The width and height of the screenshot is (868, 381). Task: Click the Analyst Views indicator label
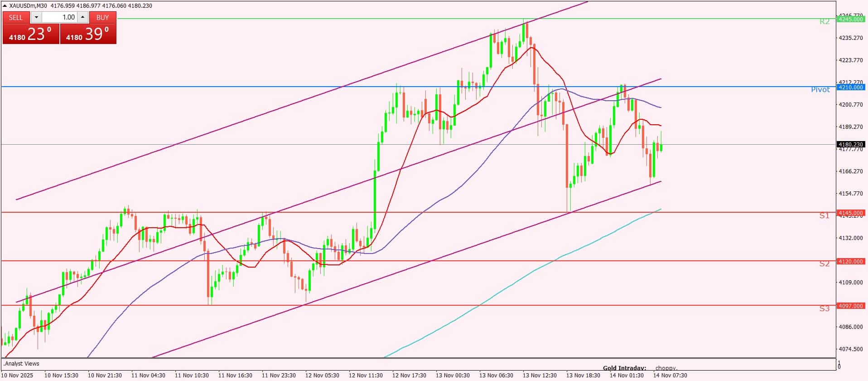coord(21,364)
